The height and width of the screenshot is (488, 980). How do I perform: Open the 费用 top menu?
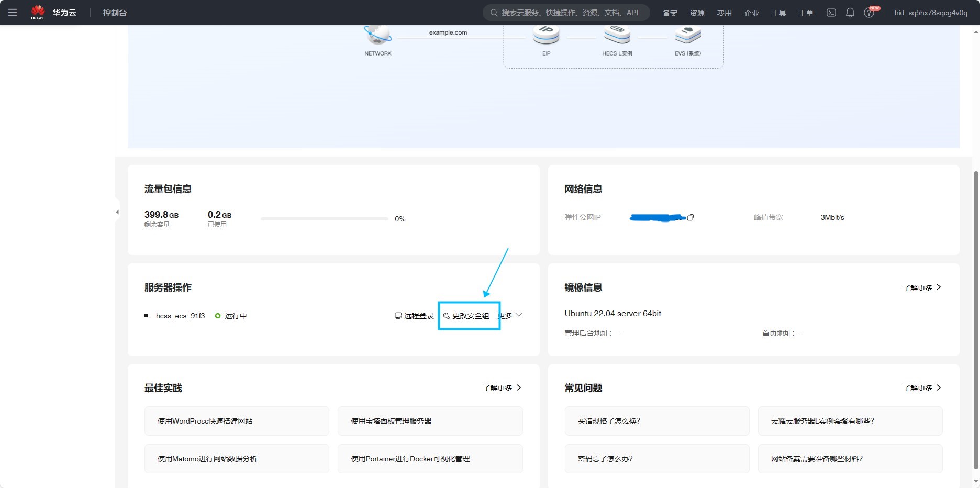tap(725, 13)
